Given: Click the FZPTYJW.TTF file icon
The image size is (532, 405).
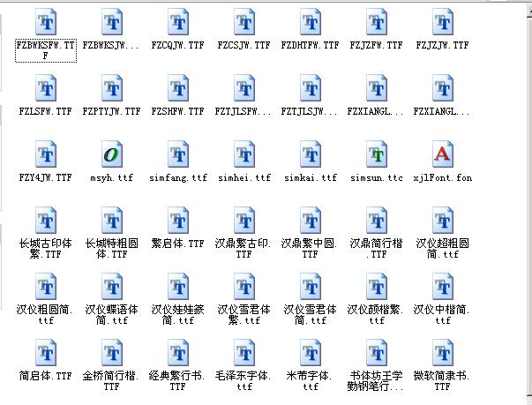Looking at the screenshot, I should 112,88.
